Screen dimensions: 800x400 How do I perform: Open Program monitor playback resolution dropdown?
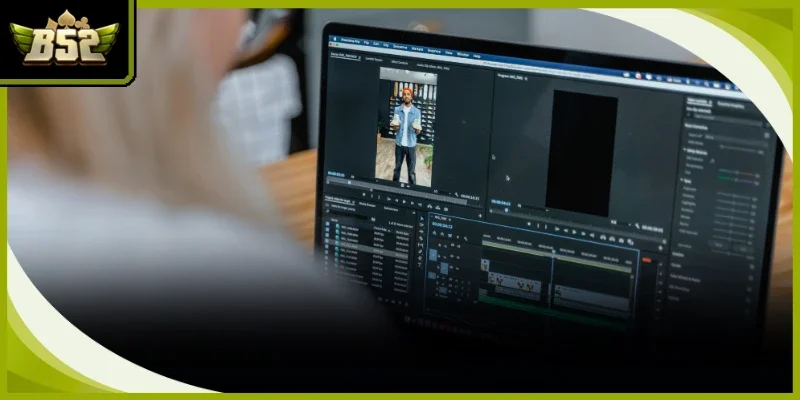point(621,223)
